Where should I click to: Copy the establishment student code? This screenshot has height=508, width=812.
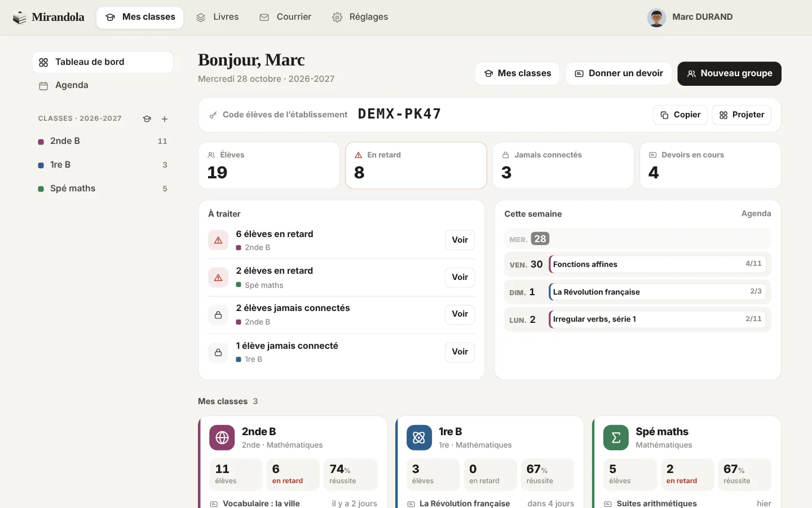680,115
